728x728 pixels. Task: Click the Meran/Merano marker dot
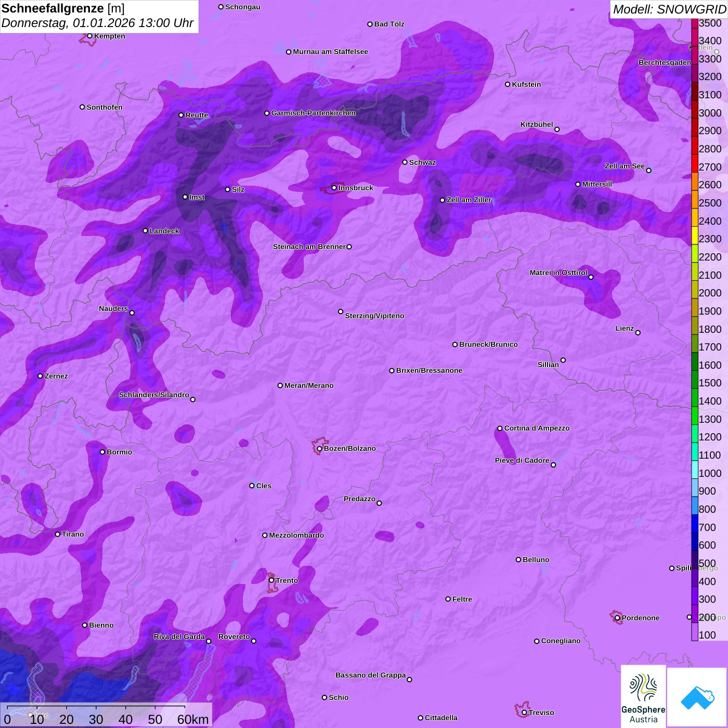[x=280, y=385]
